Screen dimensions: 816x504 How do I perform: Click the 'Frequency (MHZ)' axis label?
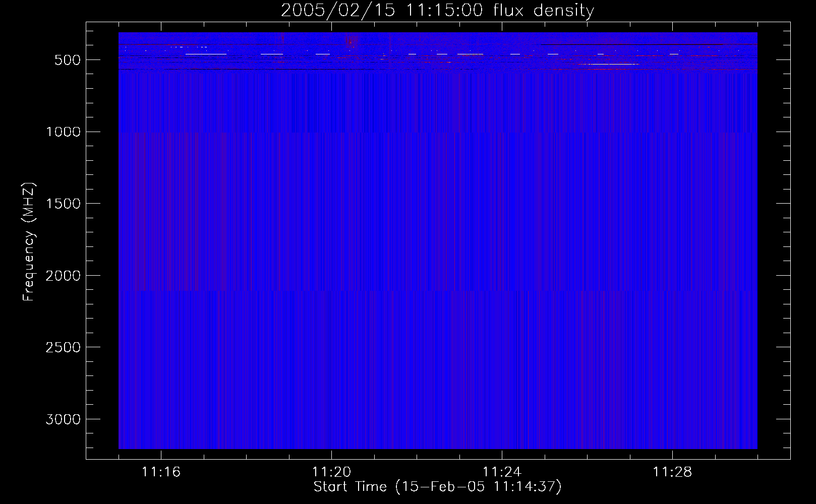coord(29,242)
